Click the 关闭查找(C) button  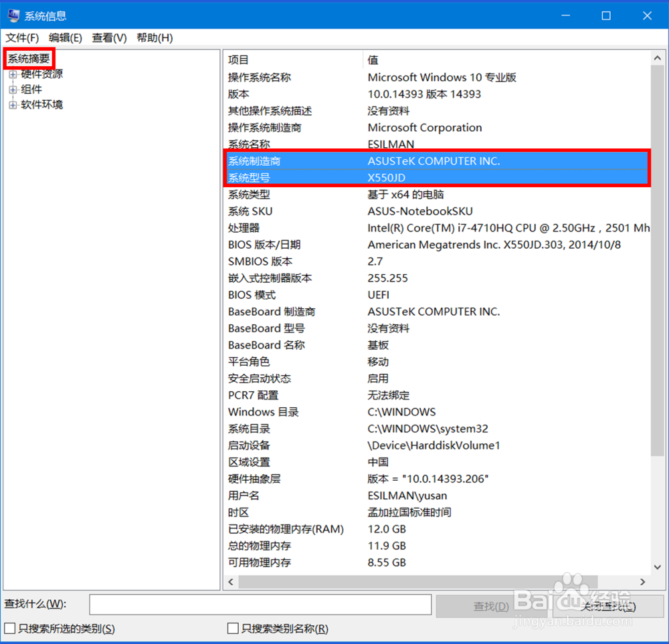pos(608,606)
